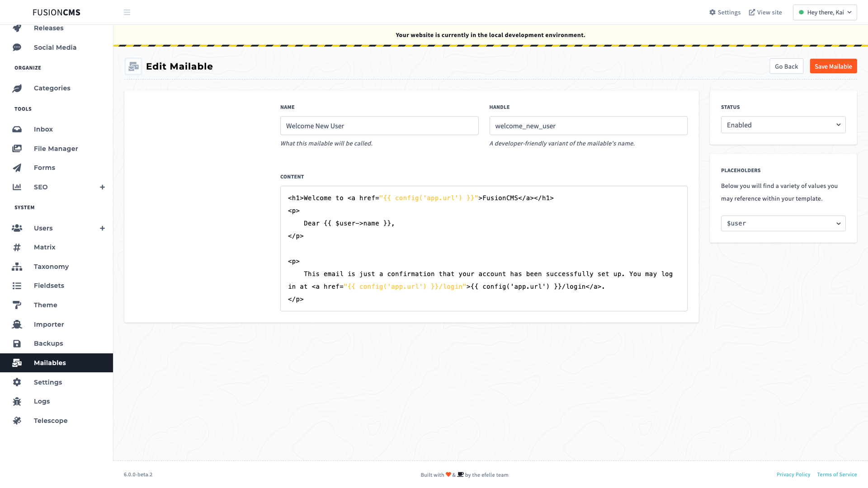Click the Inbox tray icon

[17, 129]
